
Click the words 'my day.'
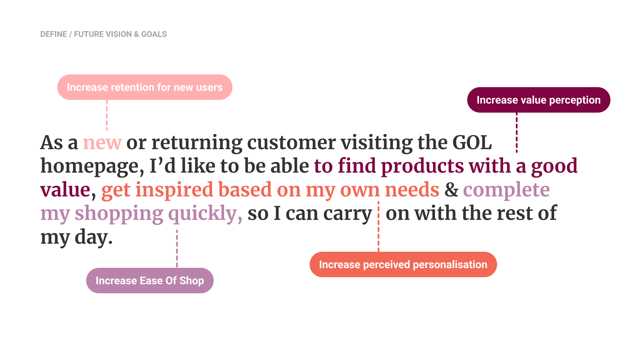76,237
